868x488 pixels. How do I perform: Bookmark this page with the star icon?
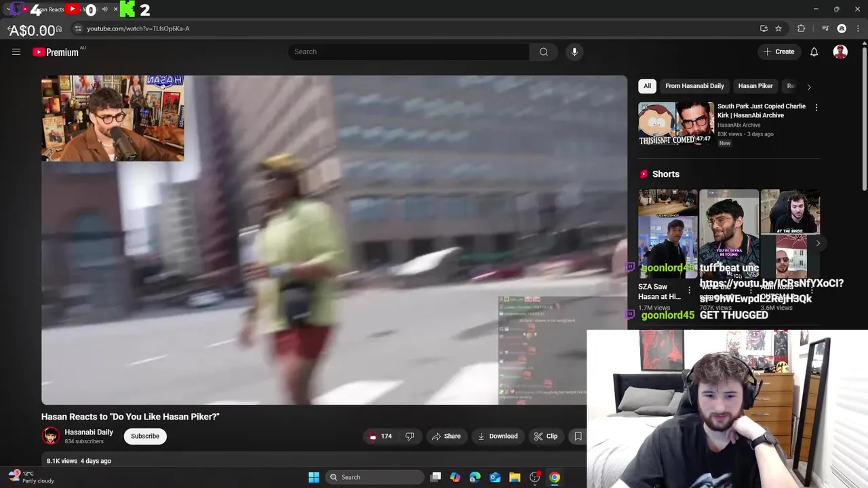click(778, 28)
